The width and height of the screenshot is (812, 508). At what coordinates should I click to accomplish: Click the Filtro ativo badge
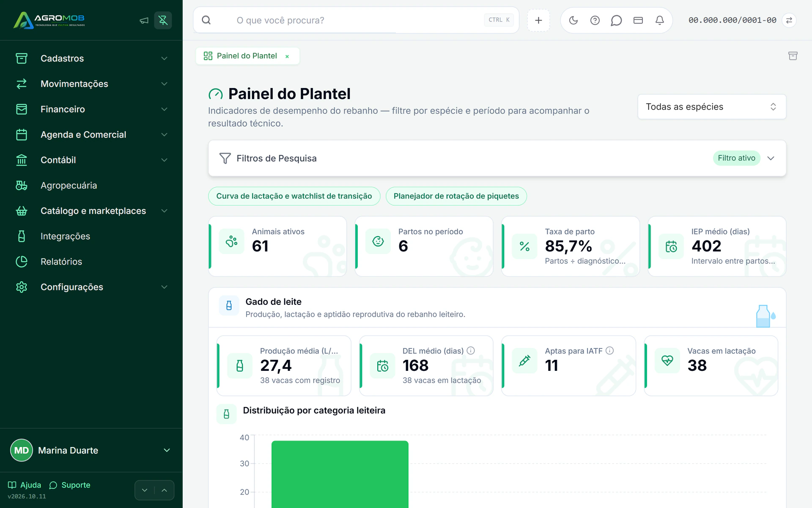(x=736, y=158)
